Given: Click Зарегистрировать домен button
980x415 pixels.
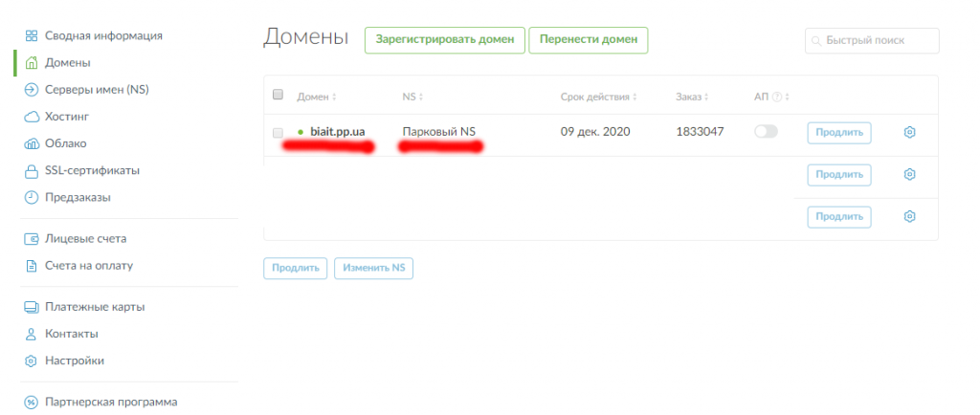Looking at the screenshot, I should point(445,40).
